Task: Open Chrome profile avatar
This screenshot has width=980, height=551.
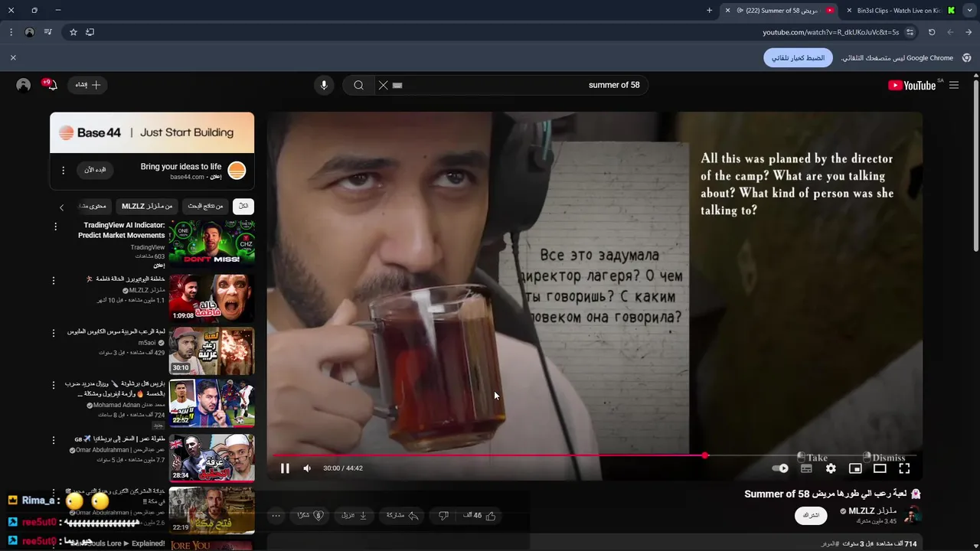Action: pyautogui.click(x=29, y=32)
